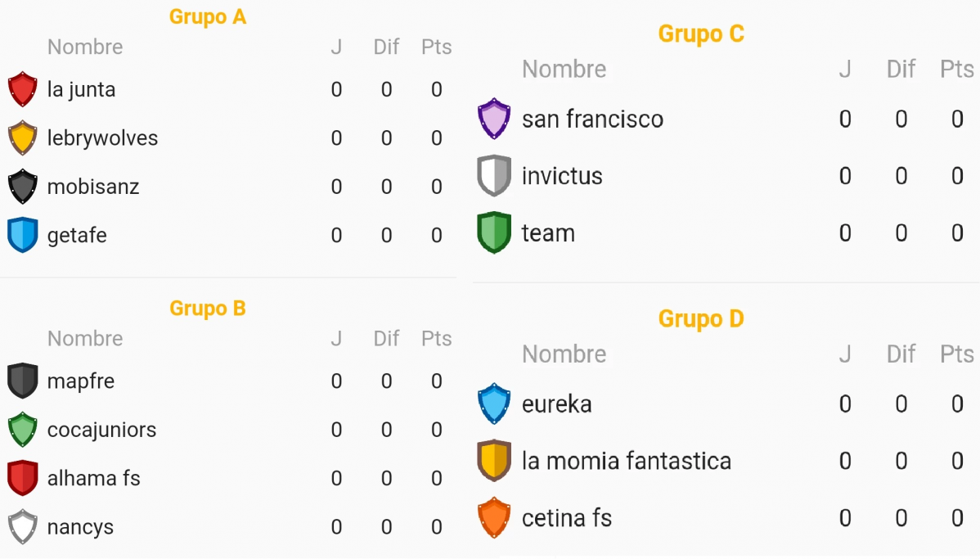This screenshot has height=559, width=980.
Task: Click the green team shield in Grupo C
Action: 494,232
